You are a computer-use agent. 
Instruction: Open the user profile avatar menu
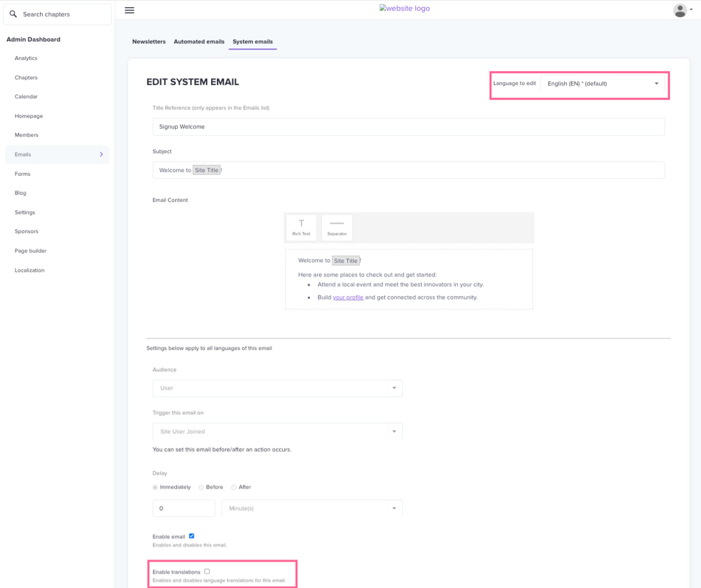680,10
